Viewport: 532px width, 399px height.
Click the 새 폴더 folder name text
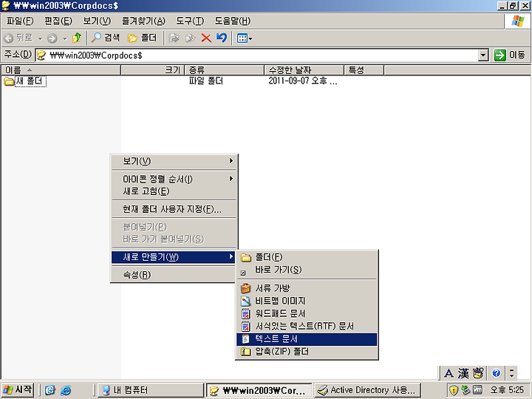coord(30,81)
